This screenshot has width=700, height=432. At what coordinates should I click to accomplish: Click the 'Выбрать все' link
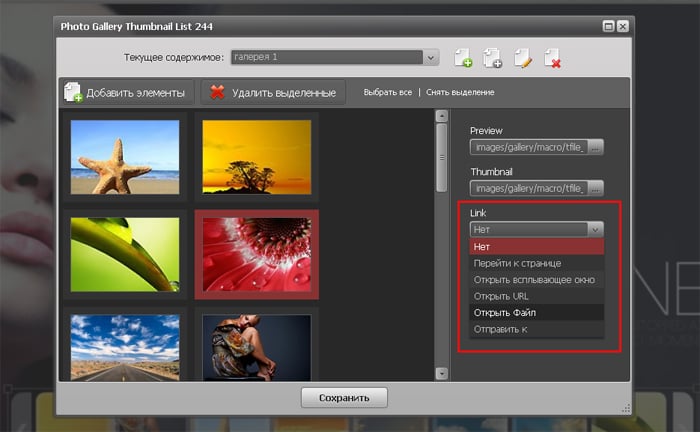pos(387,93)
